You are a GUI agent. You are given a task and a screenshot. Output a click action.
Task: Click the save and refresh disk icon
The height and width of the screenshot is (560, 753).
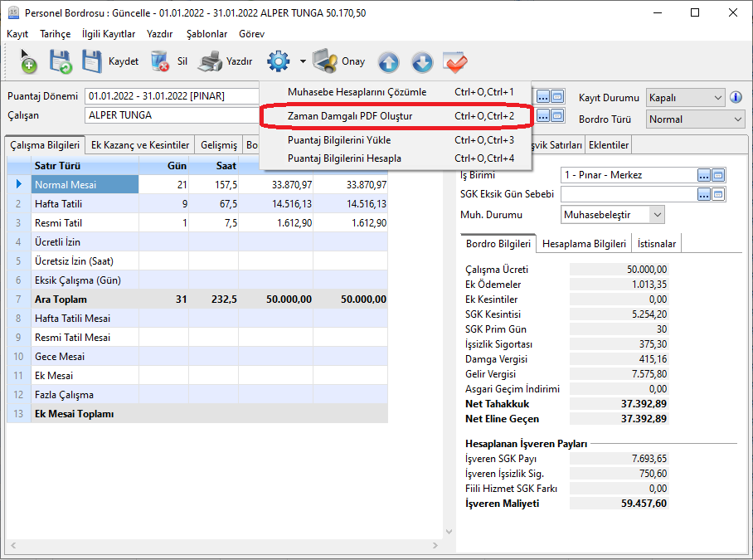click(x=61, y=61)
